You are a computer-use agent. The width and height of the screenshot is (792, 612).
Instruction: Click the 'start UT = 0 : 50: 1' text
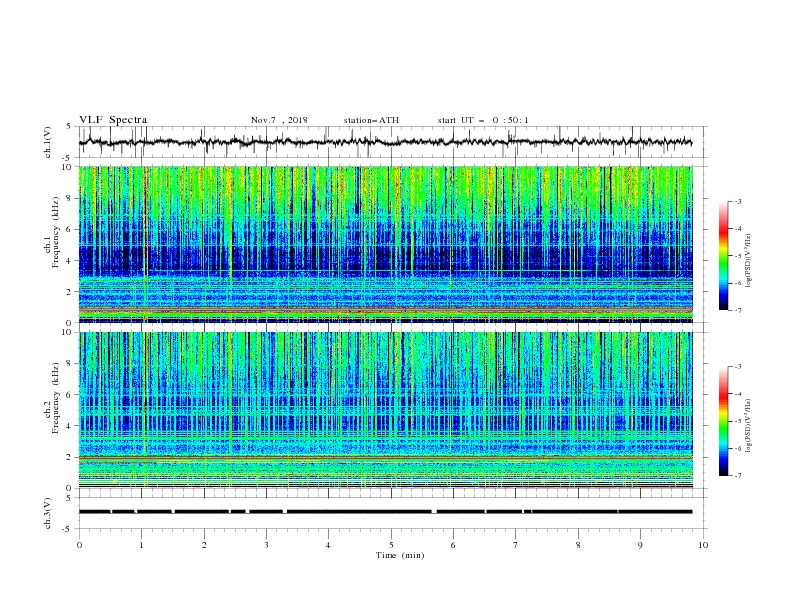(483, 120)
